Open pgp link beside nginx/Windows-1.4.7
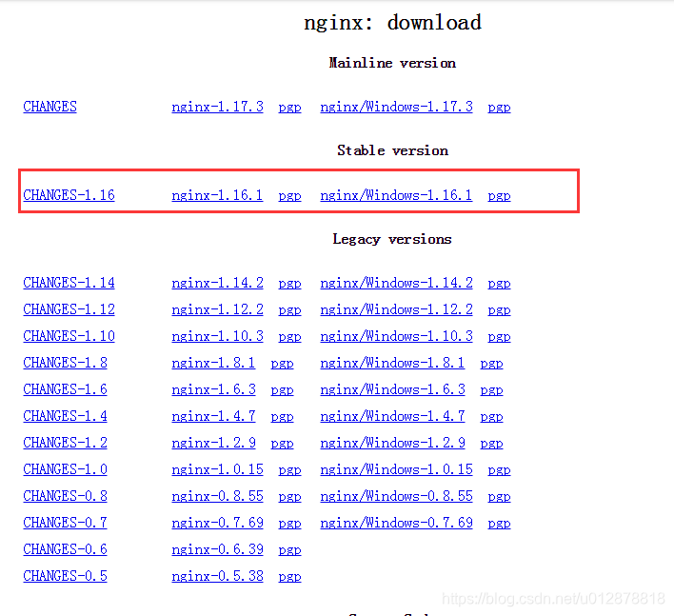This screenshot has height=616, width=674. coord(491,417)
